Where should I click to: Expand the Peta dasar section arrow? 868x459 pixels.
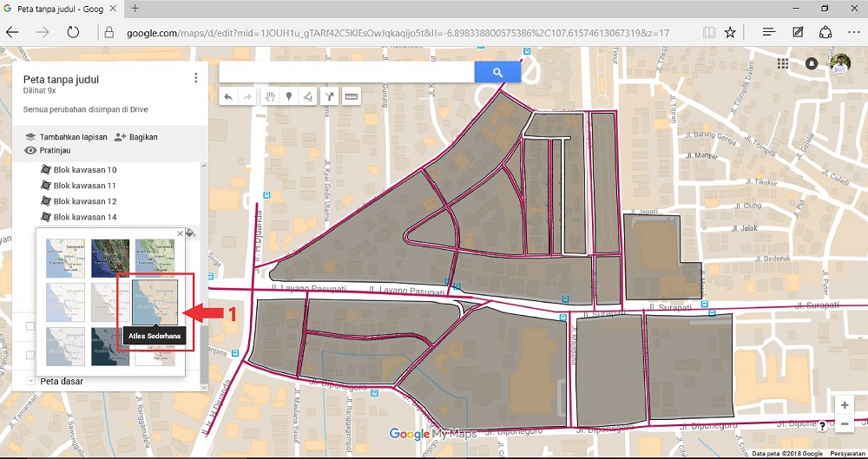tap(30, 381)
